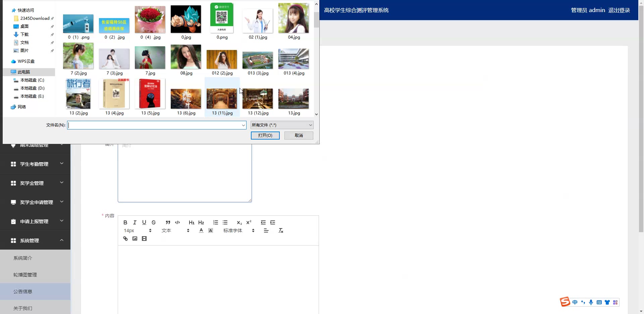Viewport: 644px width, 314px height.
Task: Select 下载 in navigation pane
Action: 24,35
